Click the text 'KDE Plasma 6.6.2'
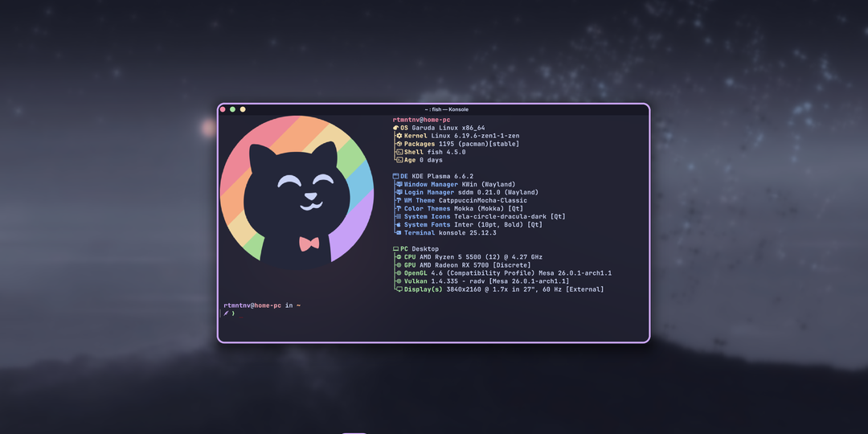The width and height of the screenshot is (868, 434). pos(443,176)
